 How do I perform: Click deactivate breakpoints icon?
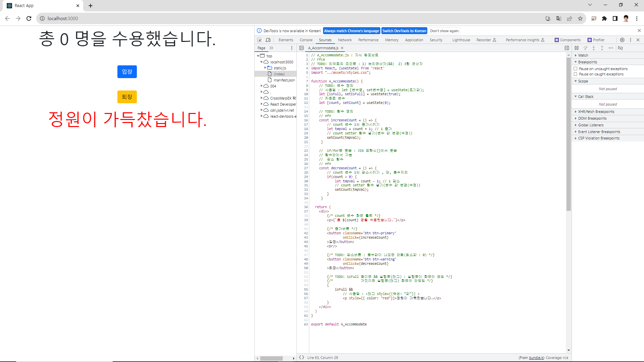tap(621, 48)
